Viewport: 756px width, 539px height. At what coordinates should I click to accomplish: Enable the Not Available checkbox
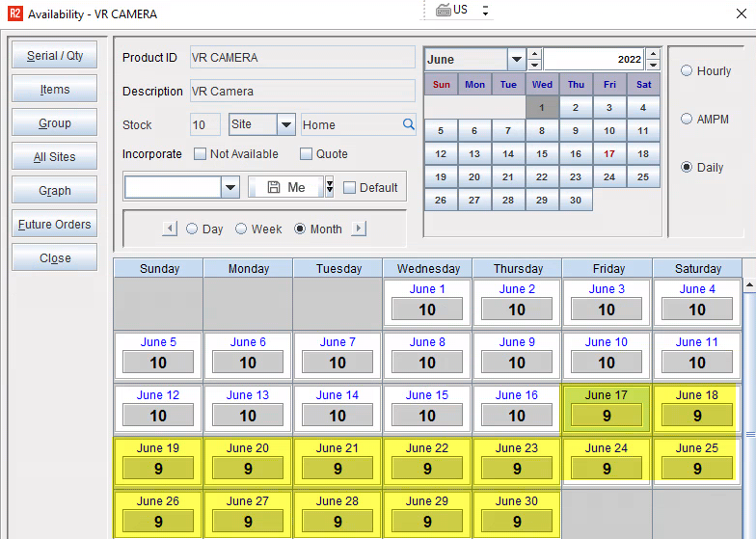(x=201, y=154)
